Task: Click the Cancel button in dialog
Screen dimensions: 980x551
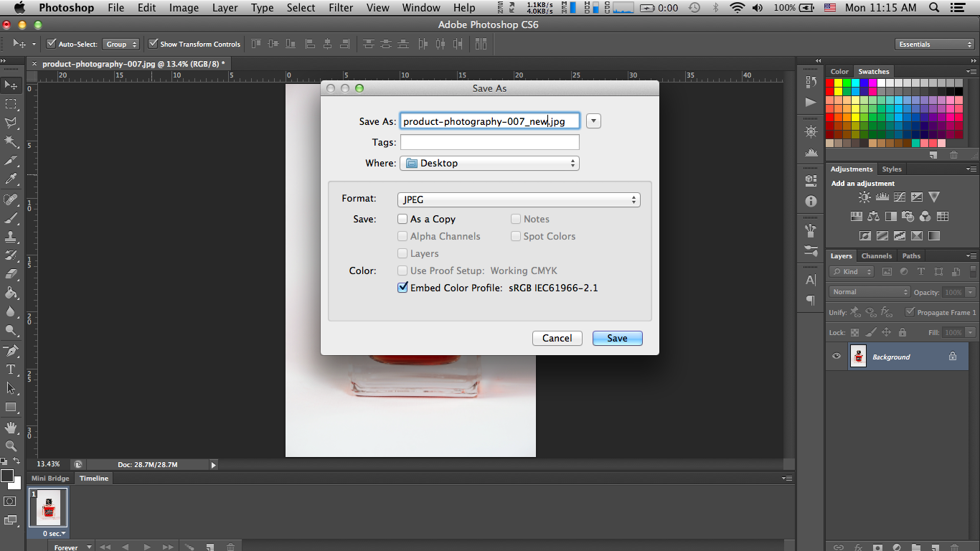Action: 557,338
